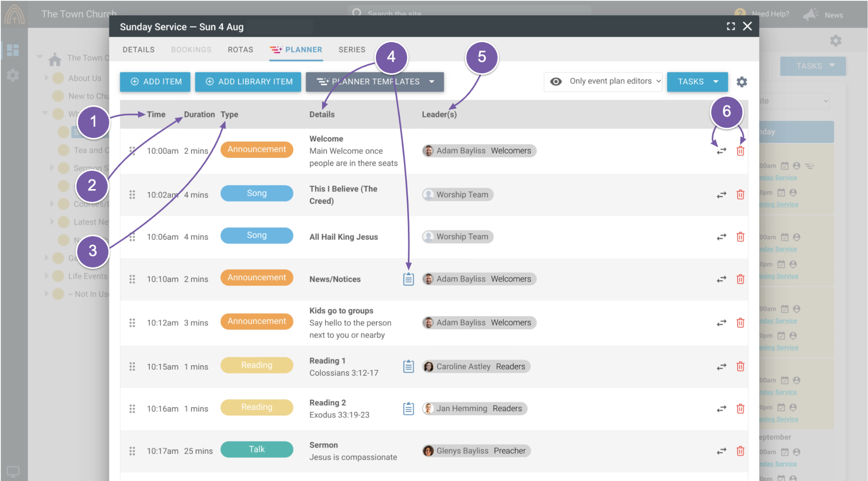
Task: Open settings gear in left sidebar
Action: pyautogui.click(x=13, y=75)
